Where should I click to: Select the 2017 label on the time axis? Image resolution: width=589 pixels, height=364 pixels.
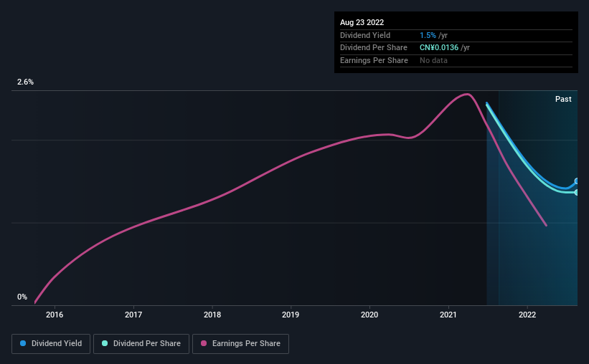pos(133,315)
